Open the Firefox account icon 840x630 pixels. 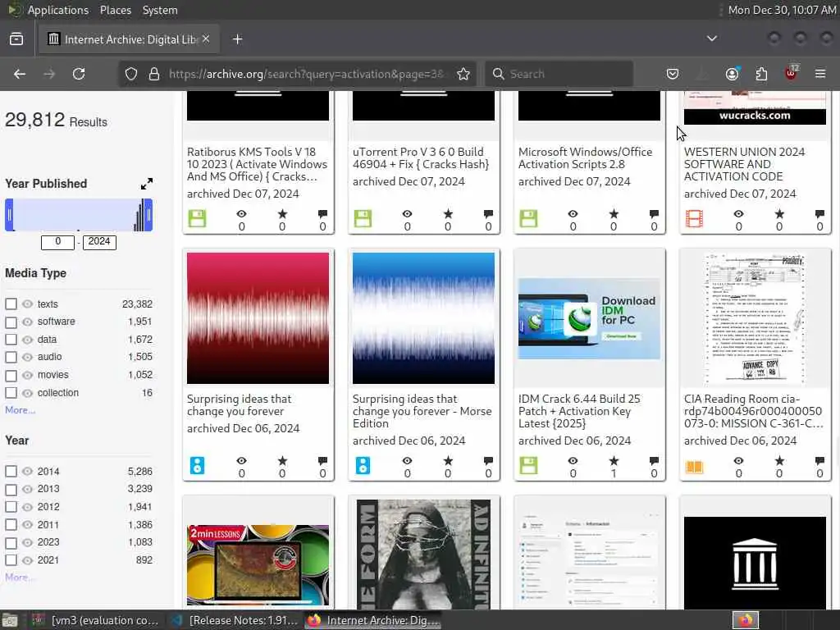732,74
